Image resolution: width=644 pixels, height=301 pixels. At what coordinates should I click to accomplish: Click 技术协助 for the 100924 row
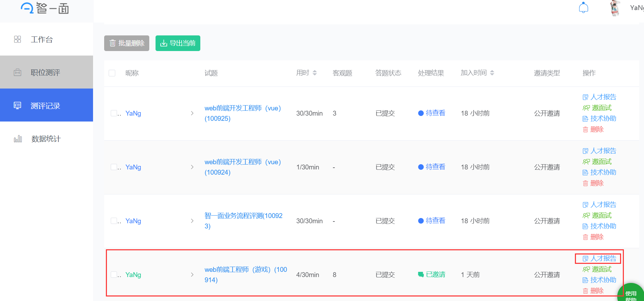(x=600, y=172)
